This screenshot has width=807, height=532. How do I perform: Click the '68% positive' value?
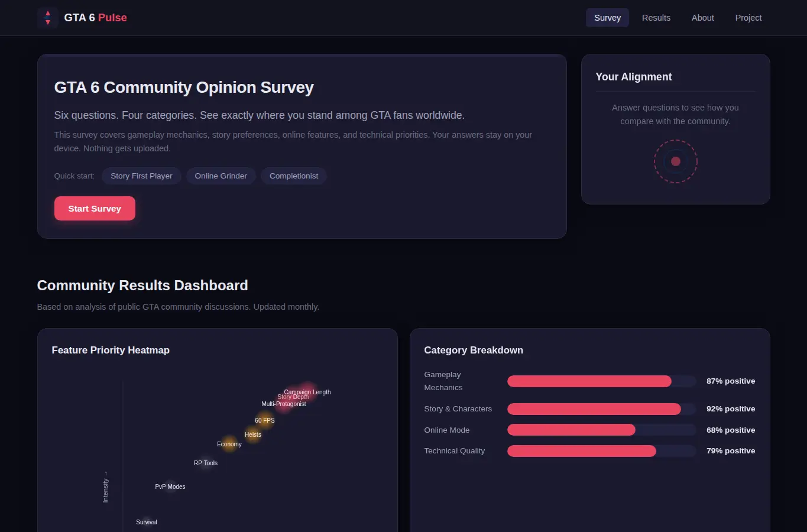click(x=731, y=430)
